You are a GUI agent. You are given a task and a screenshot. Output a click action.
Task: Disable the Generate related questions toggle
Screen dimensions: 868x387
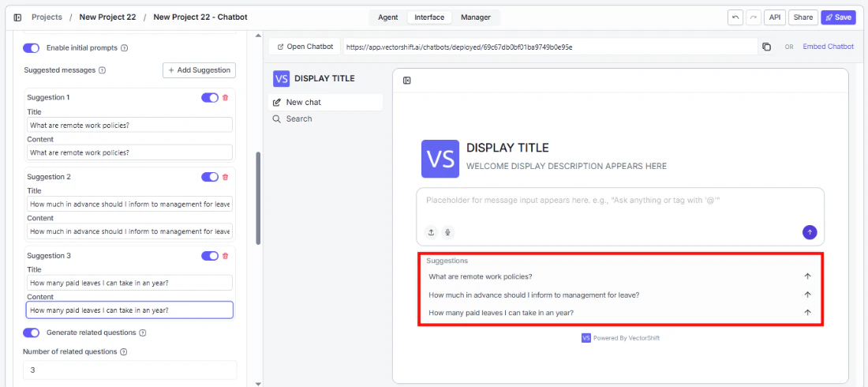(x=31, y=333)
